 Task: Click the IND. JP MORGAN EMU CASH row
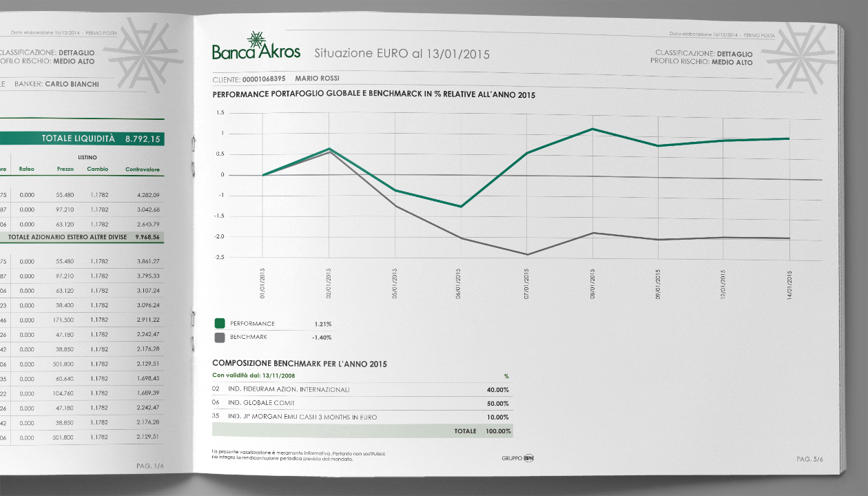click(362, 417)
